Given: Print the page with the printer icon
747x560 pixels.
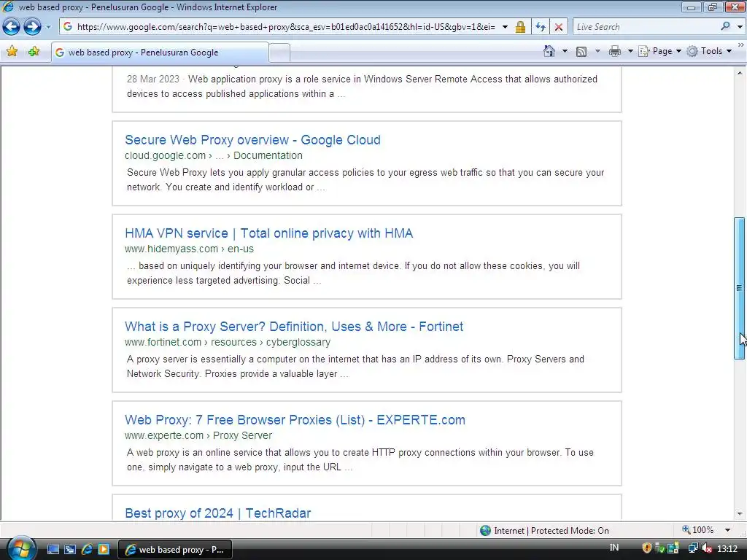Looking at the screenshot, I should click(x=615, y=51).
